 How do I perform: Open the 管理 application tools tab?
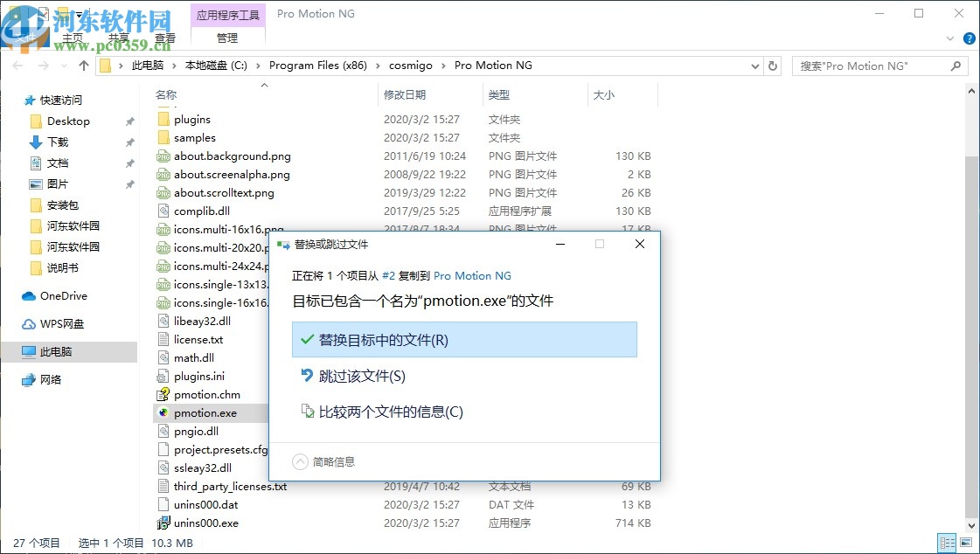click(227, 38)
